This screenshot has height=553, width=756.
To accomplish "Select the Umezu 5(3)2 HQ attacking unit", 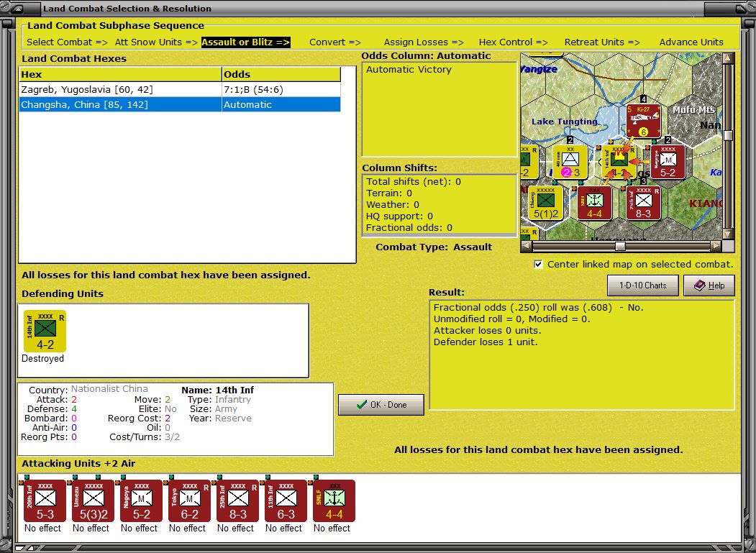I will [x=93, y=501].
